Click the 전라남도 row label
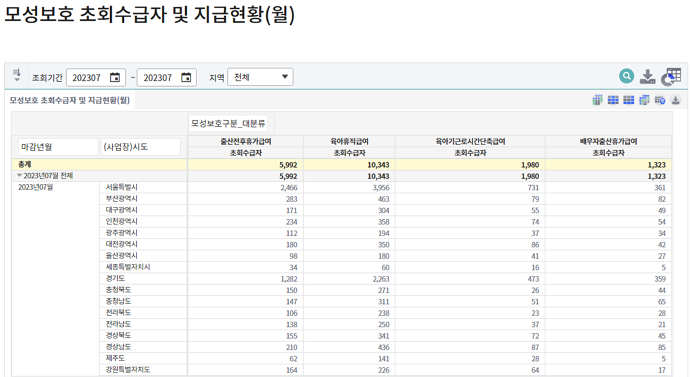The width and height of the screenshot is (690, 377). click(118, 324)
